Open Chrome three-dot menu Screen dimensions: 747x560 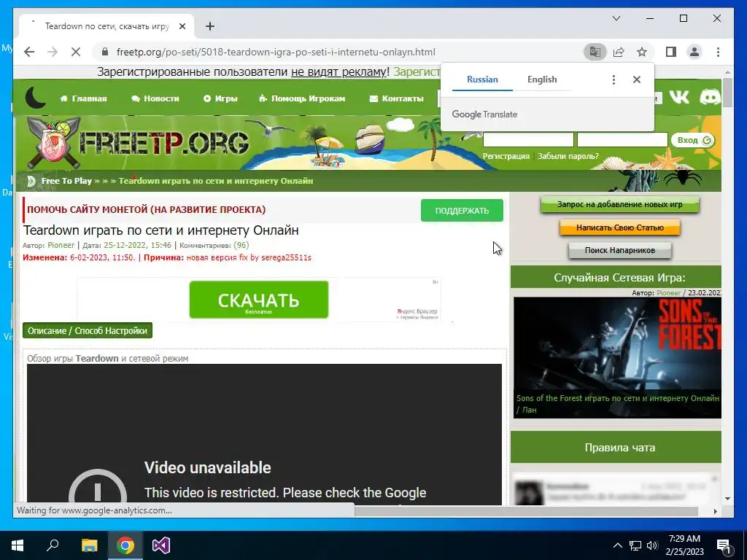pyautogui.click(x=718, y=52)
